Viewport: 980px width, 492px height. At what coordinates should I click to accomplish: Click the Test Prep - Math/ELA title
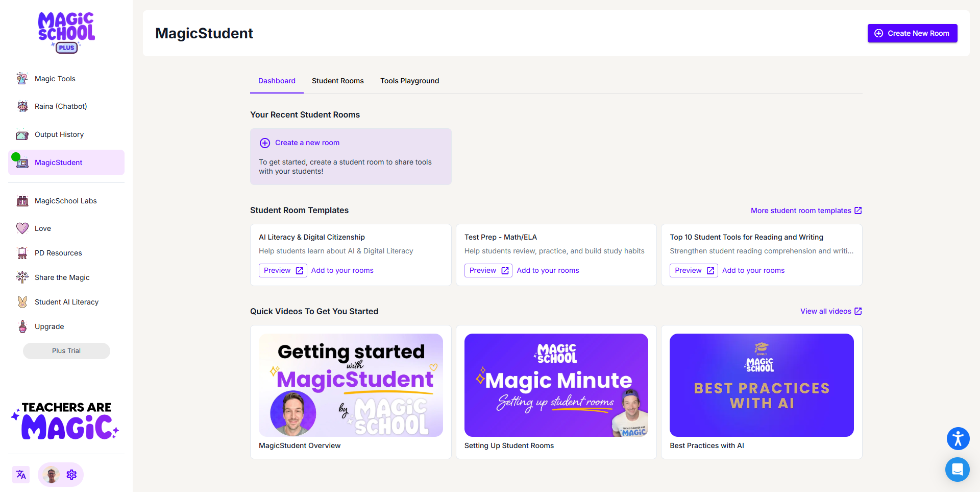click(501, 237)
